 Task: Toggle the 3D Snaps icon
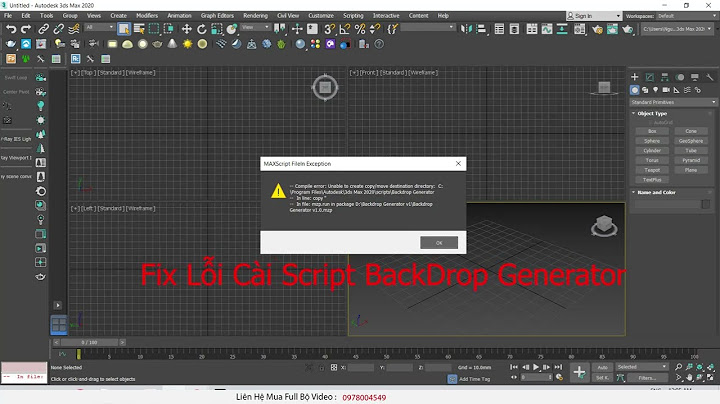click(x=329, y=29)
